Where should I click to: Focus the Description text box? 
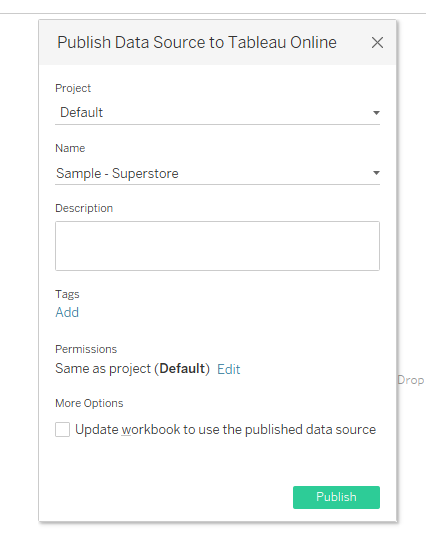point(217,246)
